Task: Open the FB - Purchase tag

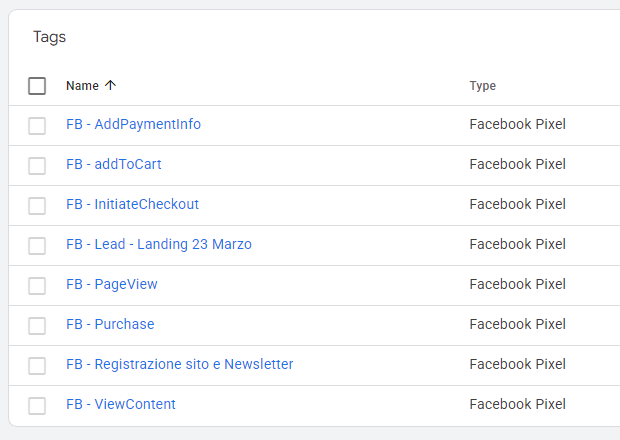Action: (110, 324)
